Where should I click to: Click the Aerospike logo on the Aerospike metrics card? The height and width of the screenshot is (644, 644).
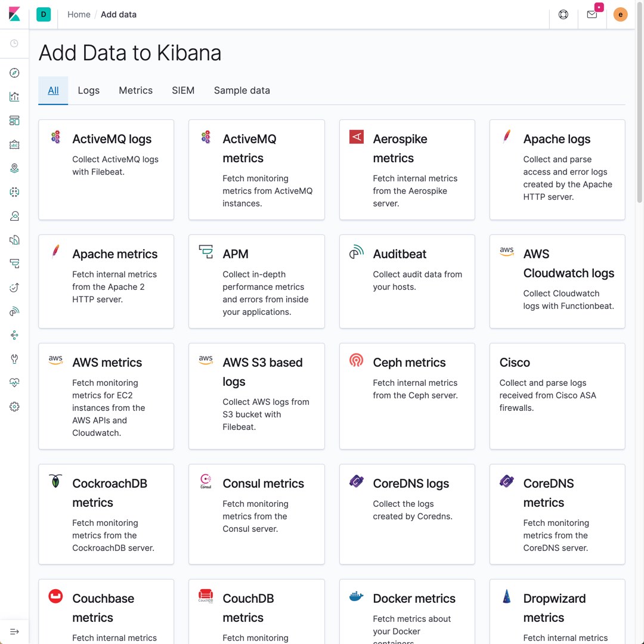click(x=356, y=137)
